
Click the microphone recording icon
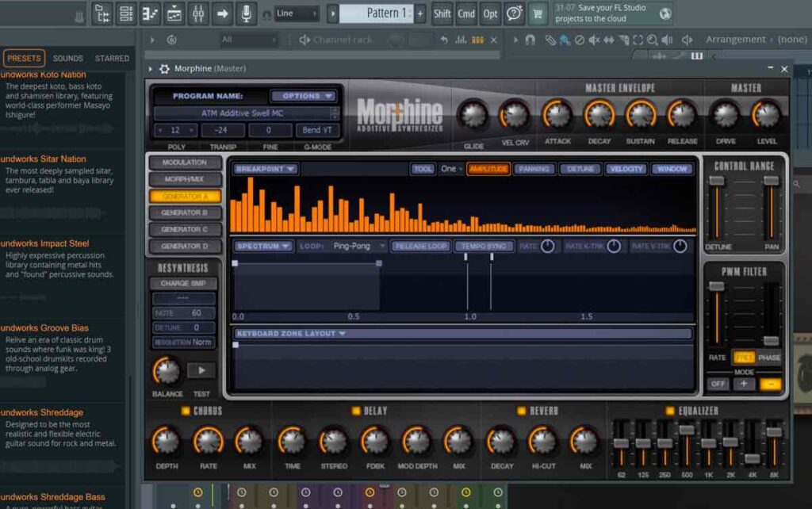click(247, 14)
